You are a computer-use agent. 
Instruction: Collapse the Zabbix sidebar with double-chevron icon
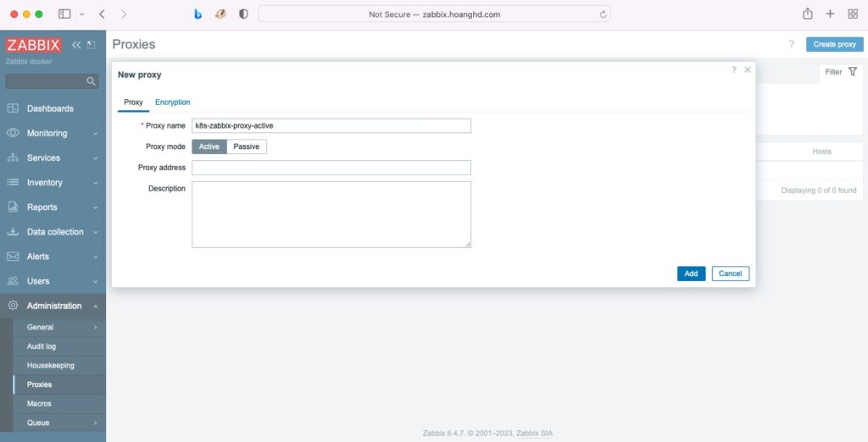click(76, 45)
